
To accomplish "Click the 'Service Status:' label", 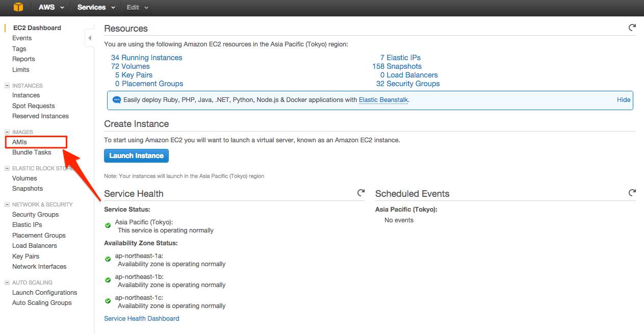I will click(x=127, y=210).
